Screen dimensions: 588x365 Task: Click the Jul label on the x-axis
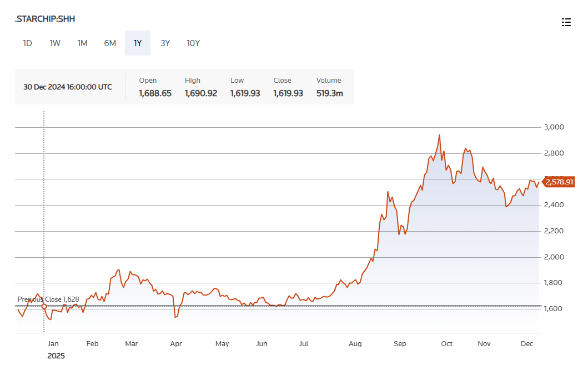tap(303, 344)
